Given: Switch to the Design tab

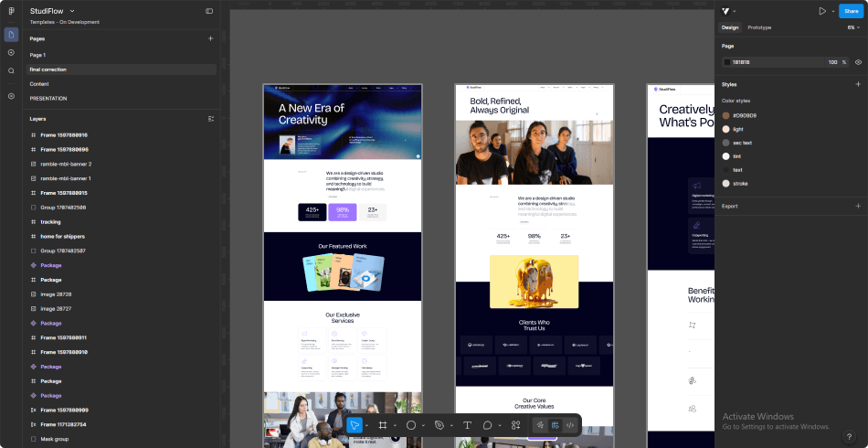Looking at the screenshot, I should point(730,27).
